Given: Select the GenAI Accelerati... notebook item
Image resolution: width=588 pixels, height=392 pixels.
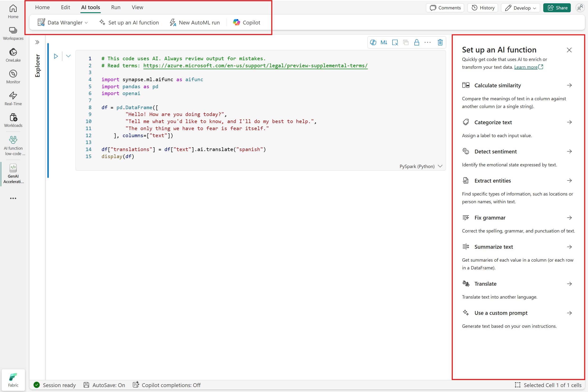Looking at the screenshot, I should click(x=13, y=174).
